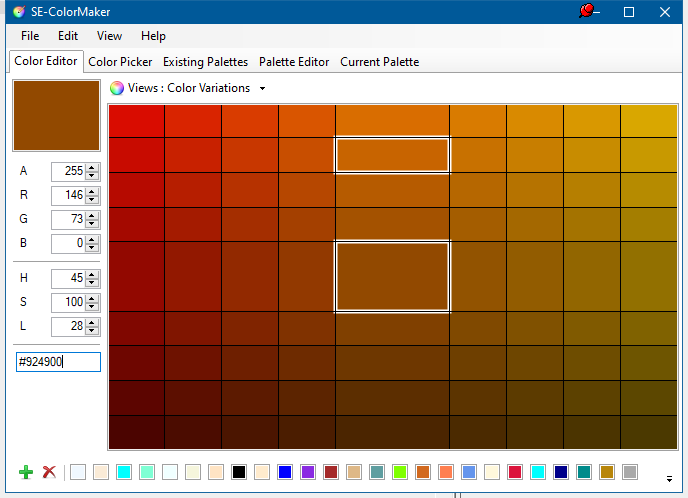Viewport: 688px width, 498px height.
Task: Open the palette overflow arrow at bottom right
Action: pyautogui.click(x=669, y=479)
